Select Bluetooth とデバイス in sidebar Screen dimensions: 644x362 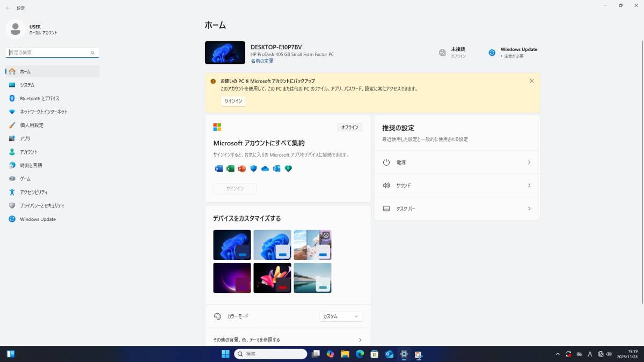[40, 99]
